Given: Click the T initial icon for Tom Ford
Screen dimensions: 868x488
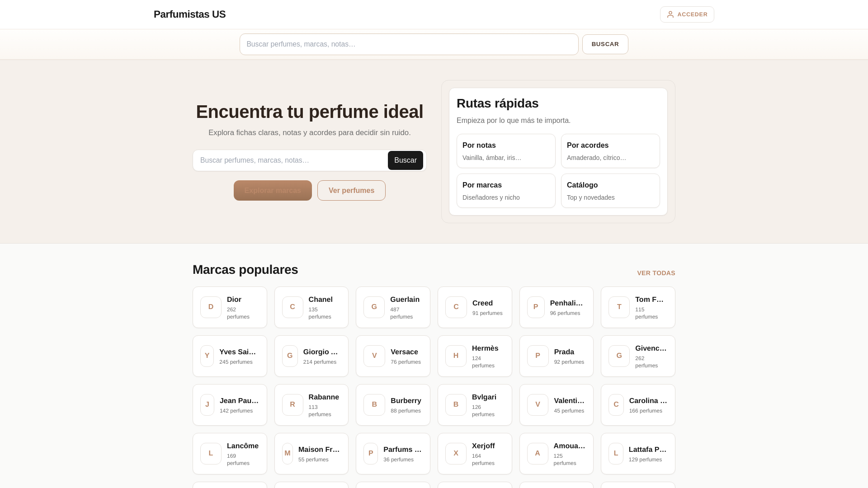Looking at the screenshot, I should click(x=619, y=307).
